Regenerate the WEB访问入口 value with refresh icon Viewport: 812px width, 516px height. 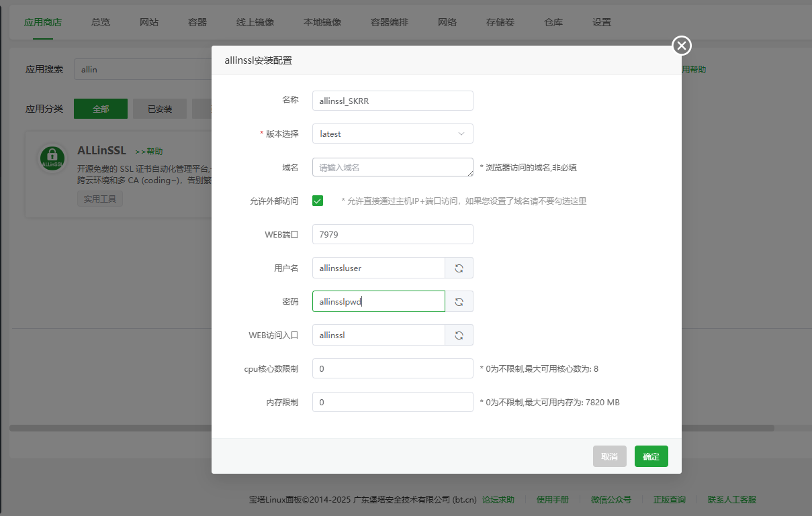459,335
